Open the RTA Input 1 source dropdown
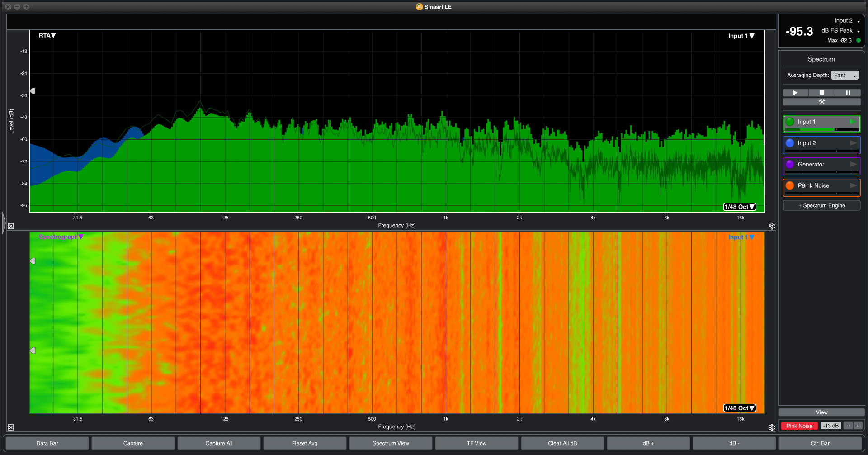 (x=741, y=36)
